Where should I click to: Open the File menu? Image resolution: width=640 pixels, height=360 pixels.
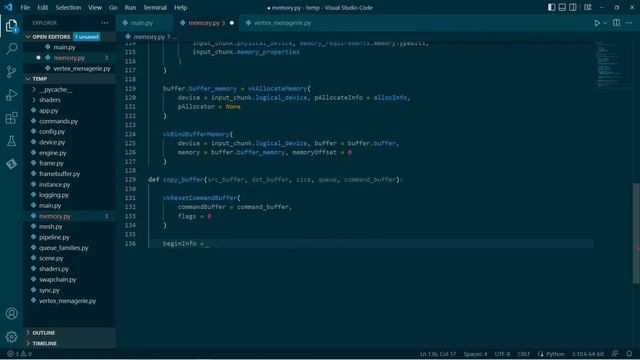(x=25, y=7)
